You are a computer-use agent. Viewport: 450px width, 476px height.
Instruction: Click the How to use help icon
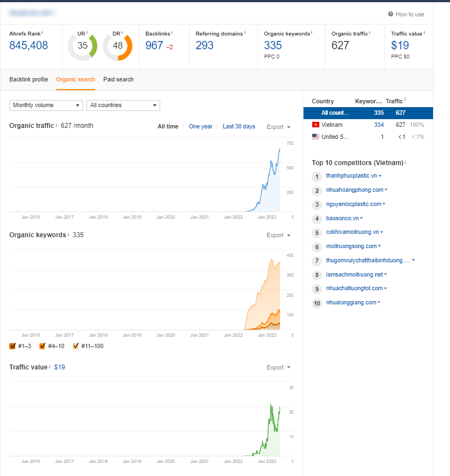[390, 15]
